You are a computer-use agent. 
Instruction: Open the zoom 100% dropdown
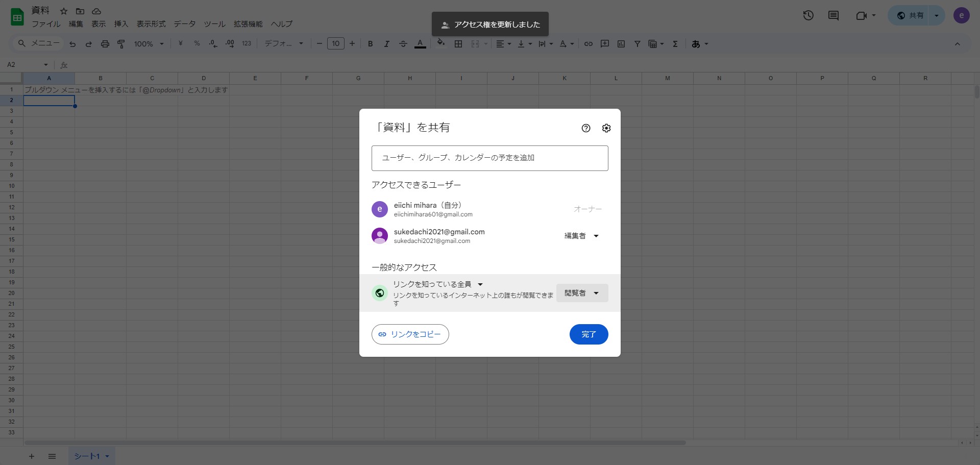click(149, 44)
